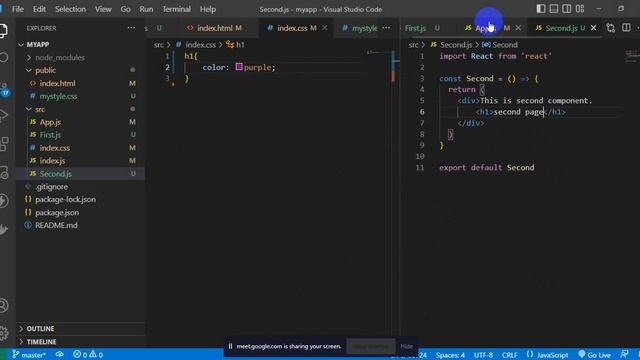The image size is (640, 360).
Task: Click h1 selector in index.css breadcrumb
Action: (235, 45)
